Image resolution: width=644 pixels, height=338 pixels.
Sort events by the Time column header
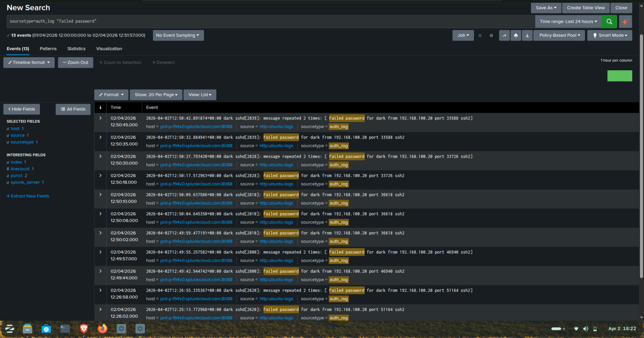116,107
